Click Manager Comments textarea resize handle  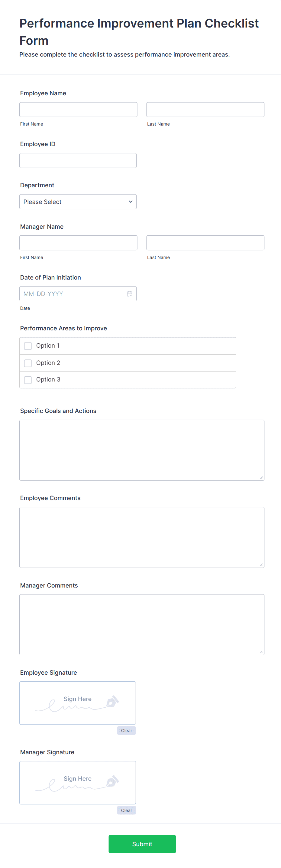[x=261, y=652]
